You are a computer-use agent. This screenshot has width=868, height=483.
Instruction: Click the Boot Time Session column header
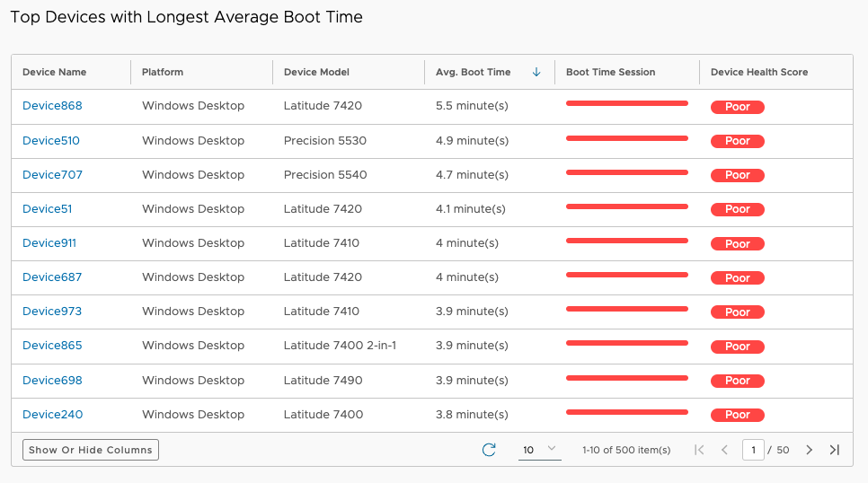[x=610, y=72]
